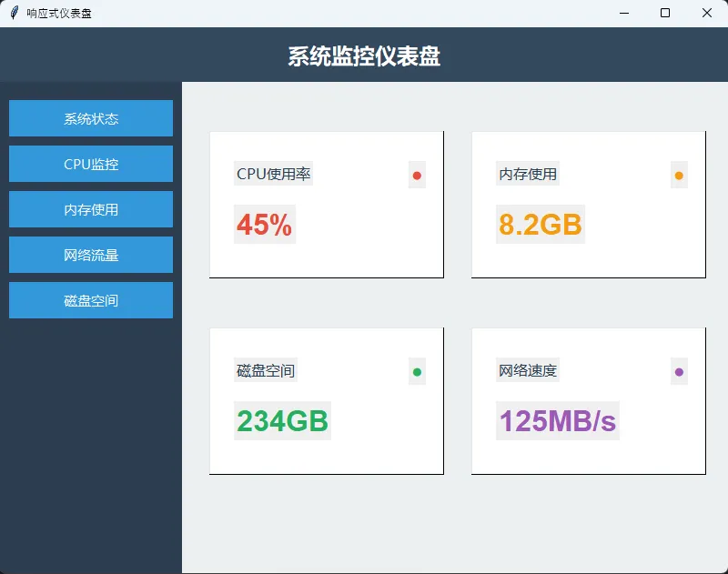Click the purple status dot on network card
This screenshot has width=728, height=574.
pyautogui.click(x=679, y=372)
